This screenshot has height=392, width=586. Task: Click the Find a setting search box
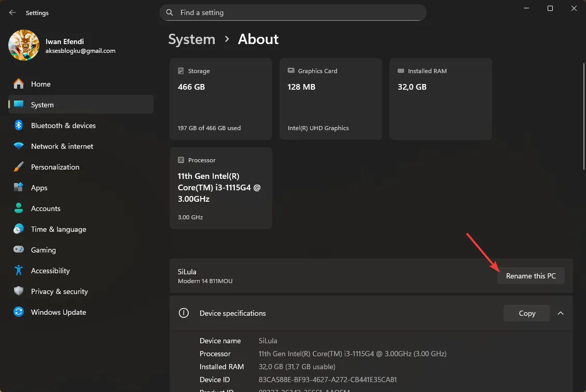pyautogui.click(x=293, y=12)
